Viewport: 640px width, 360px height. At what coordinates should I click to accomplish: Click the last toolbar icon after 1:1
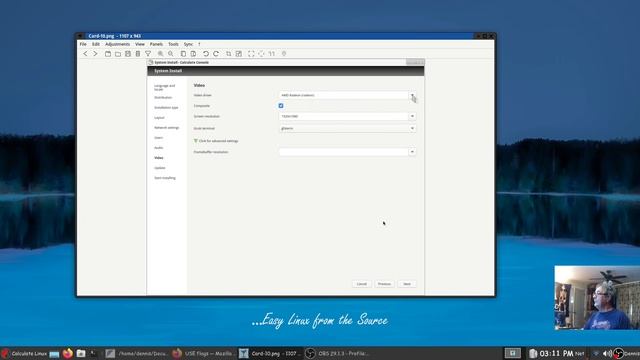(x=284, y=53)
